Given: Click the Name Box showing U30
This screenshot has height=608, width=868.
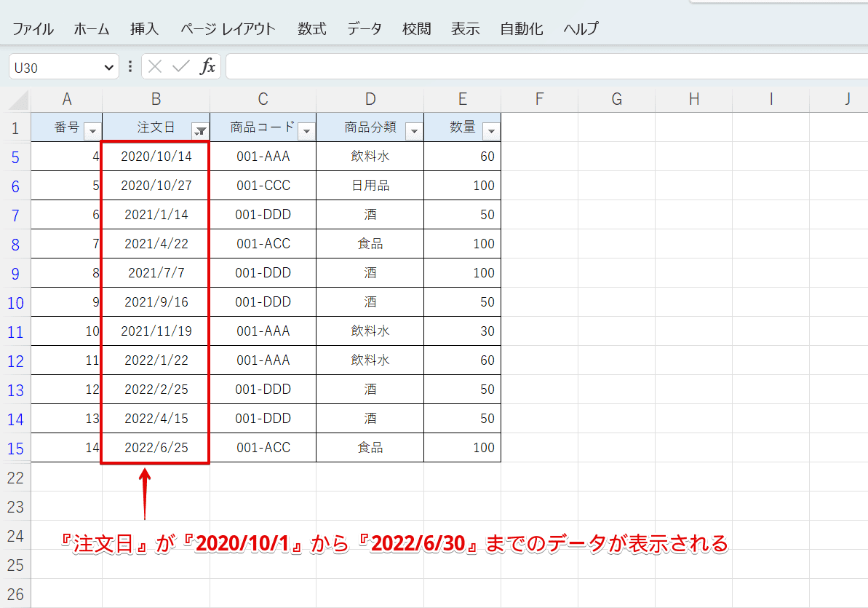Looking at the screenshot, I should click(55, 68).
